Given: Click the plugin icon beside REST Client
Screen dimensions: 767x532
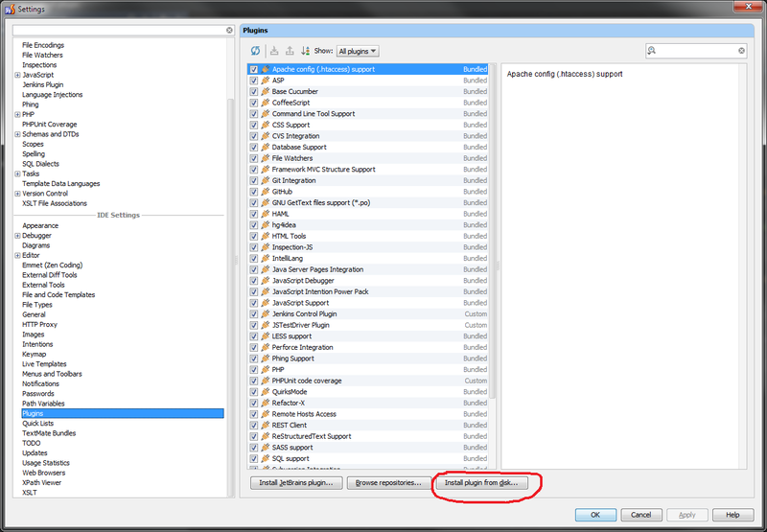Looking at the screenshot, I should pyautogui.click(x=266, y=425).
